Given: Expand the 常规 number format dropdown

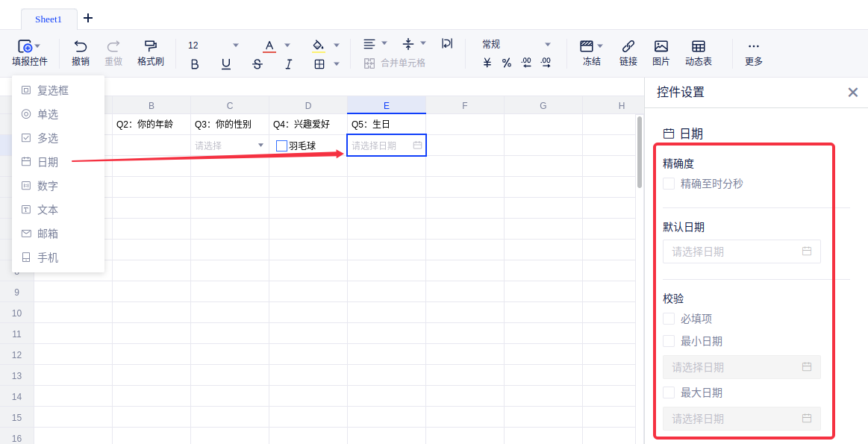Looking at the screenshot, I should point(547,45).
